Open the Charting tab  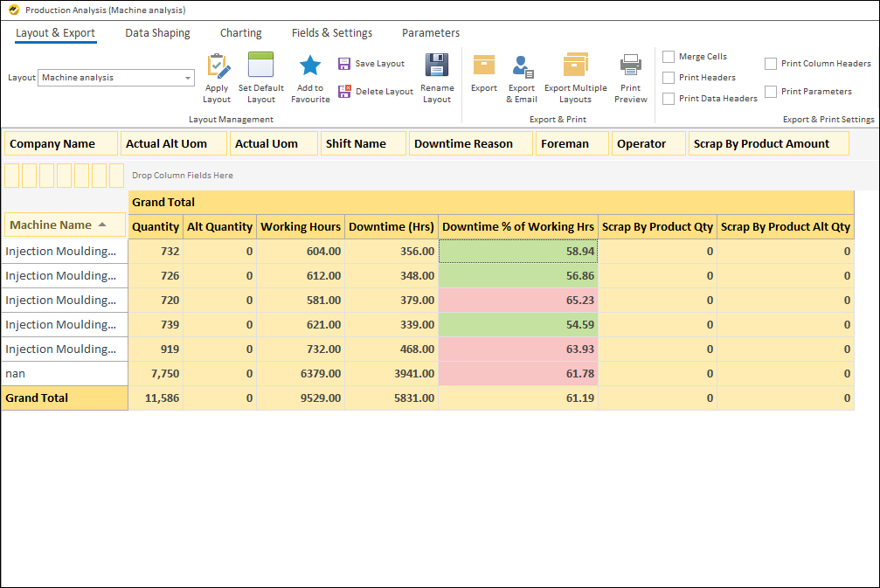pyautogui.click(x=240, y=33)
